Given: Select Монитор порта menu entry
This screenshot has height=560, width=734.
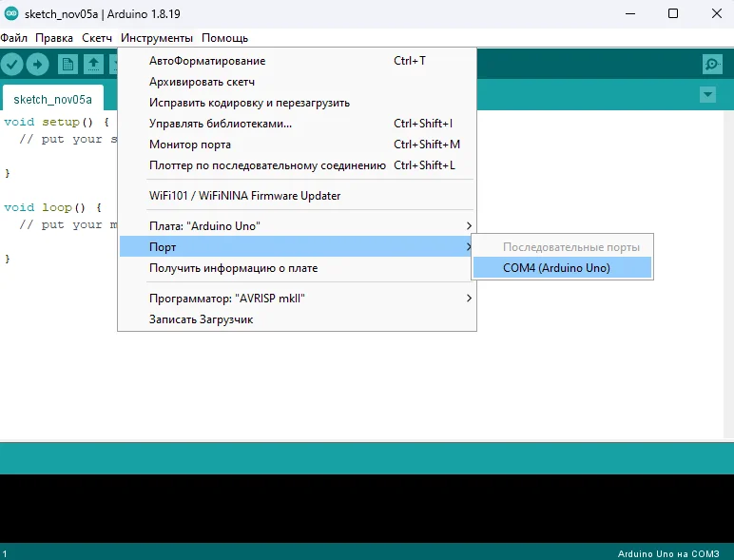Looking at the screenshot, I should pos(190,145).
